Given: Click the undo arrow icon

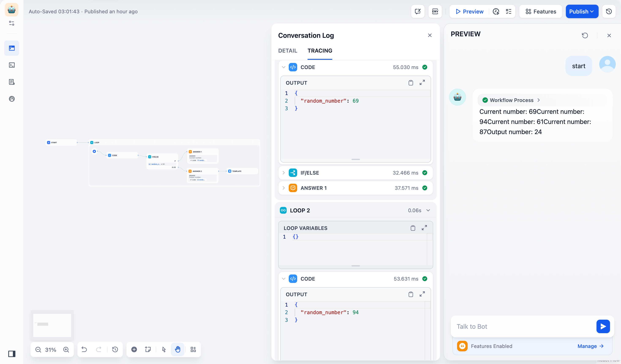Looking at the screenshot, I should [84, 349].
